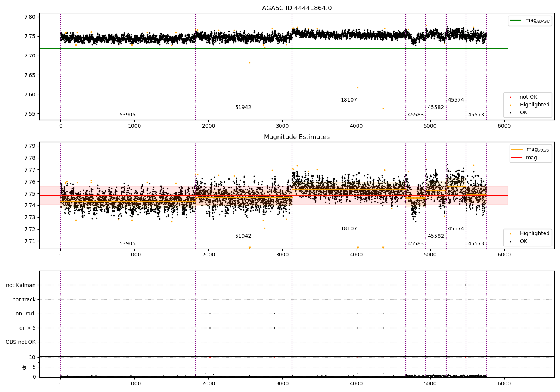Image resolution: width=560 pixels, height=392 pixels.
Task: Click OBSID label 45574 in Magnitude Estimates plot
Action: 456,229
